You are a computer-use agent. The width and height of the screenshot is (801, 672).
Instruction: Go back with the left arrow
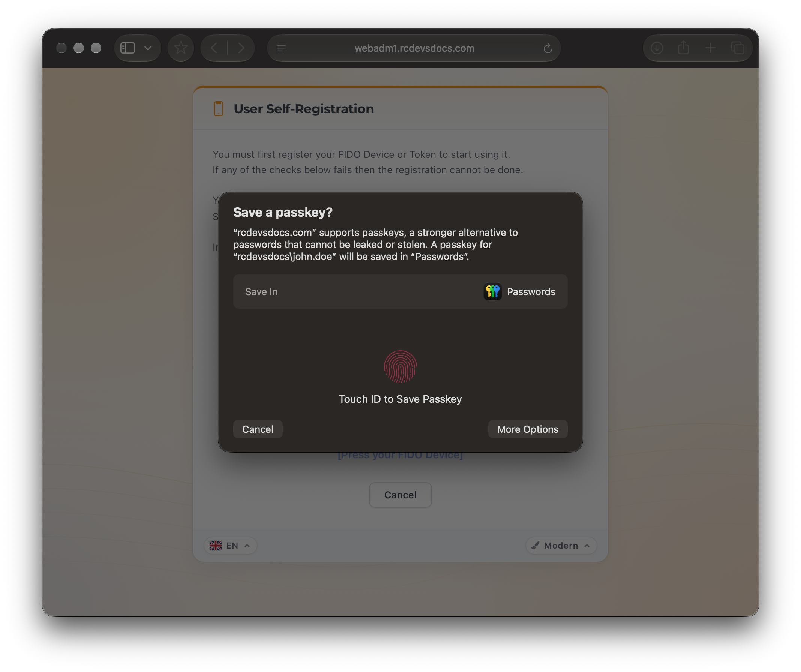[214, 48]
